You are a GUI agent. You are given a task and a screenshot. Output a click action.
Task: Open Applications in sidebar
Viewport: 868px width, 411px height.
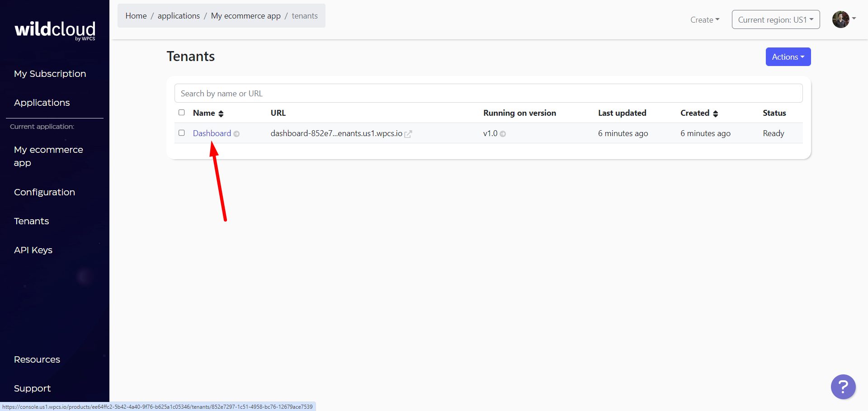click(x=42, y=103)
